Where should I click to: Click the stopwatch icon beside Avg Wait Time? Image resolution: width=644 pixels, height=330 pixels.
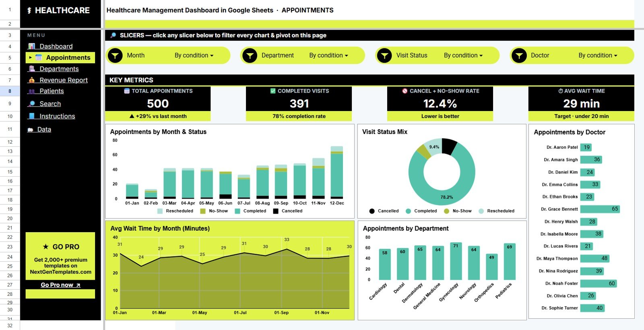point(561,91)
